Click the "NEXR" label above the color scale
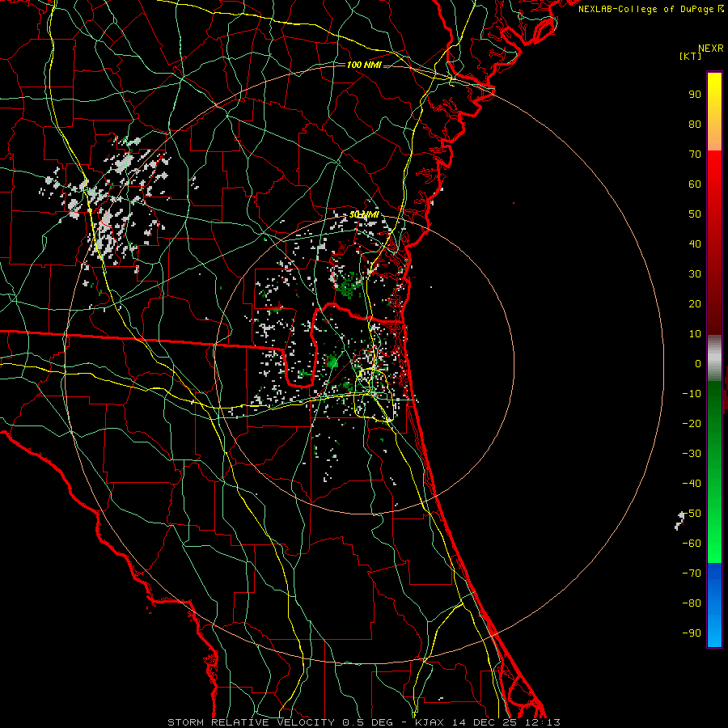 [x=711, y=49]
